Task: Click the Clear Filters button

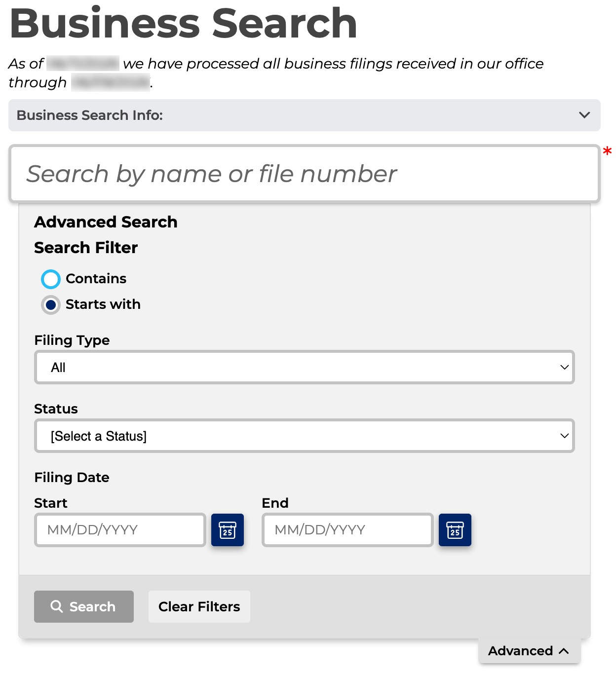Action: [199, 606]
